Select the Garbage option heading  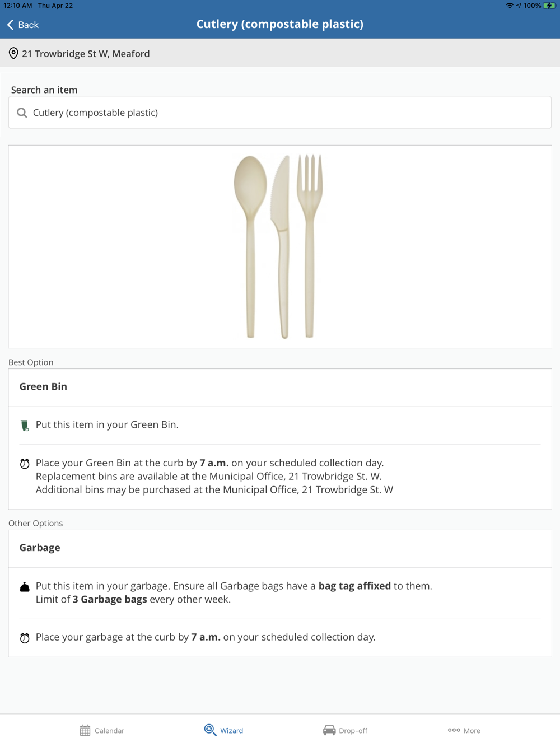(x=40, y=548)
